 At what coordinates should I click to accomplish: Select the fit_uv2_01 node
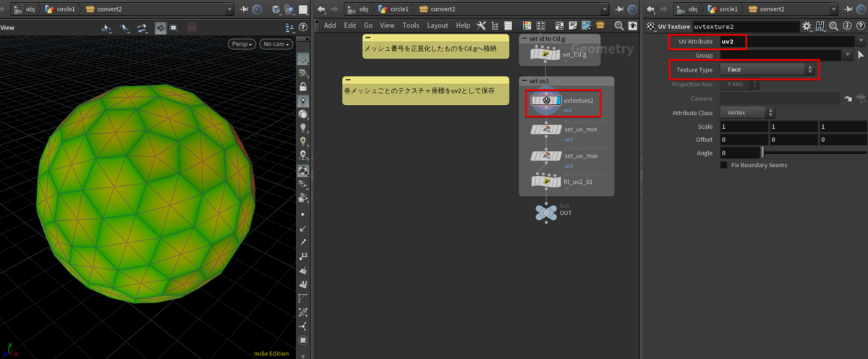(547, 181)
